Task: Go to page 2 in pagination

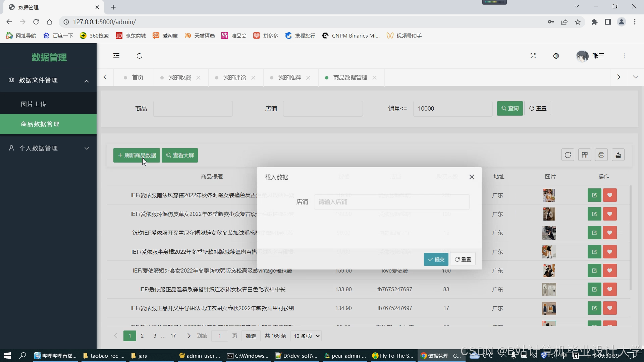Action: pyautogui.click(x=142, y=336)
